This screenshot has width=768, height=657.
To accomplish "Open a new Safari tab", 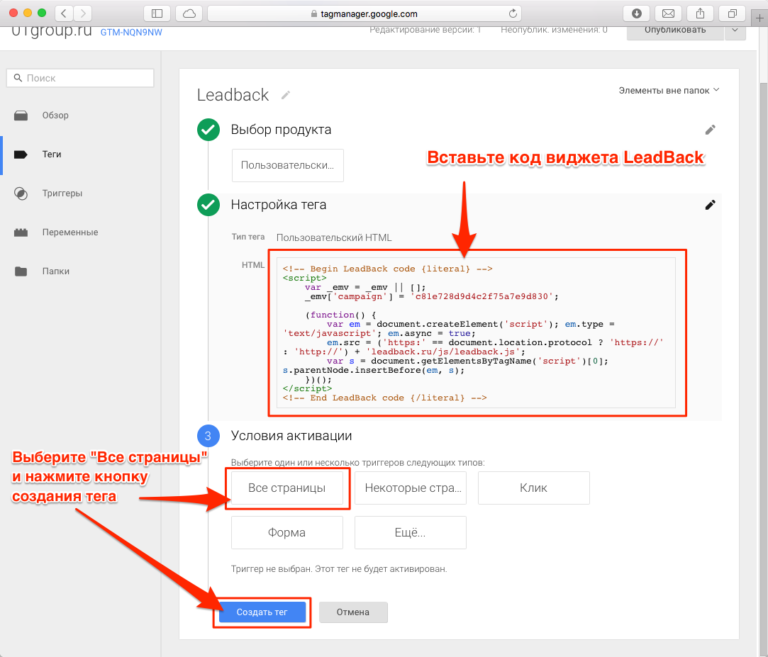I will tap(759, 18).
